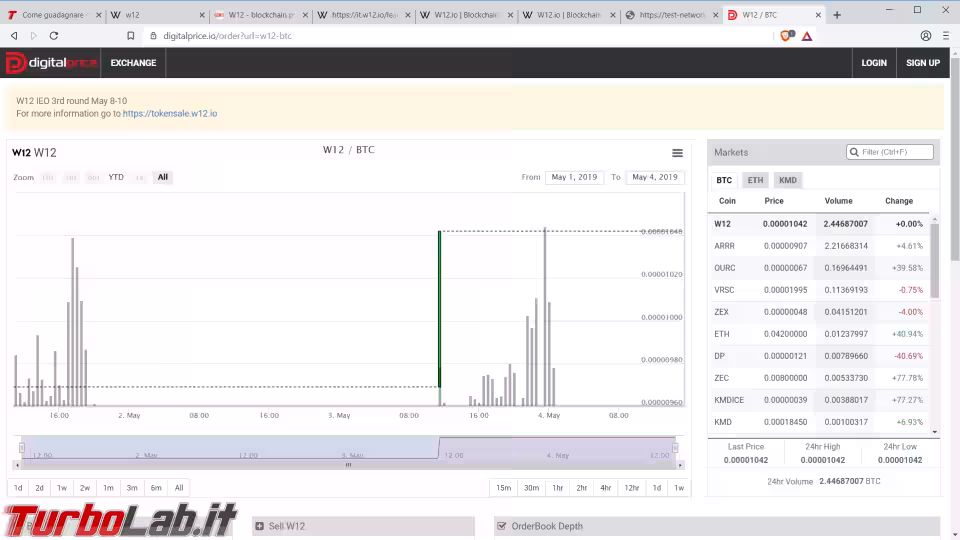This screenshot has width=960, height=540.
Task: Click the site lock icon in address bar
Action: (x=153, y=36)
